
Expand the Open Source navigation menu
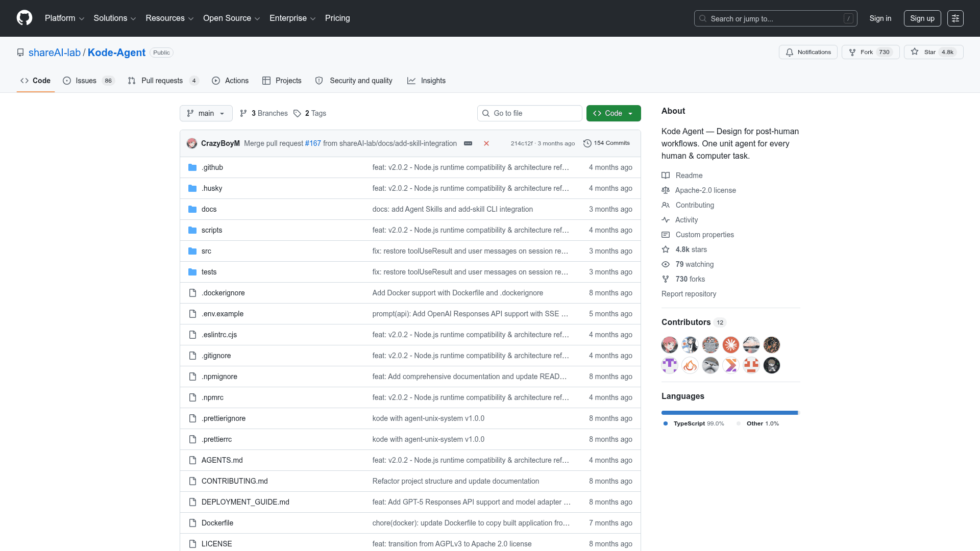pyautogui.click(x=231, y=18)
